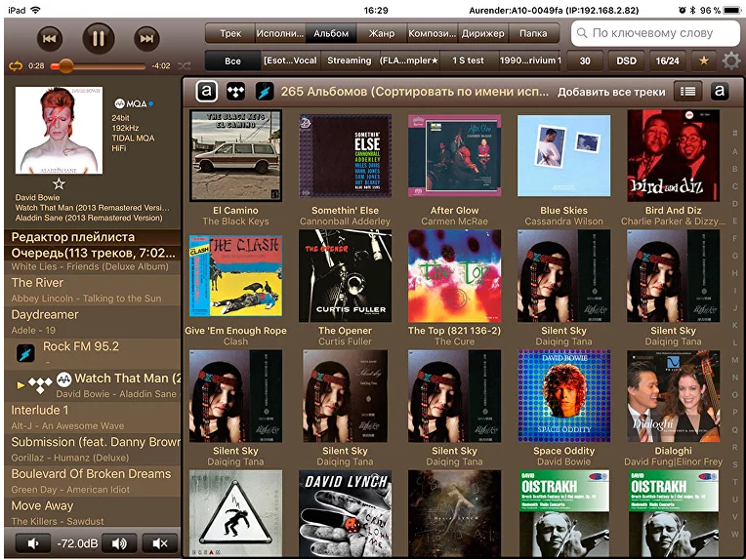This screenshot has width=746, height=560.
Task: Open settings via the gear icon
Action: coord(730,61)
